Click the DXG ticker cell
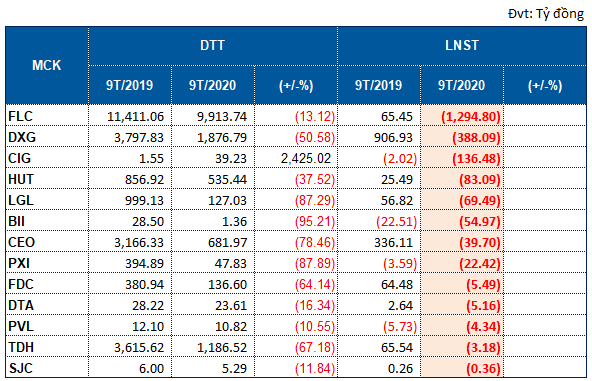 (47, 137)
